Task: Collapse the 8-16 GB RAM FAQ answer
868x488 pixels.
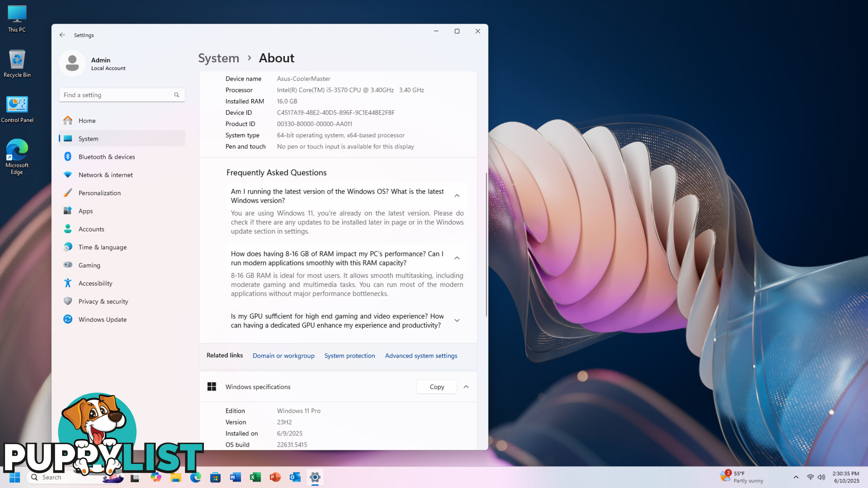Action: (457, 258)
